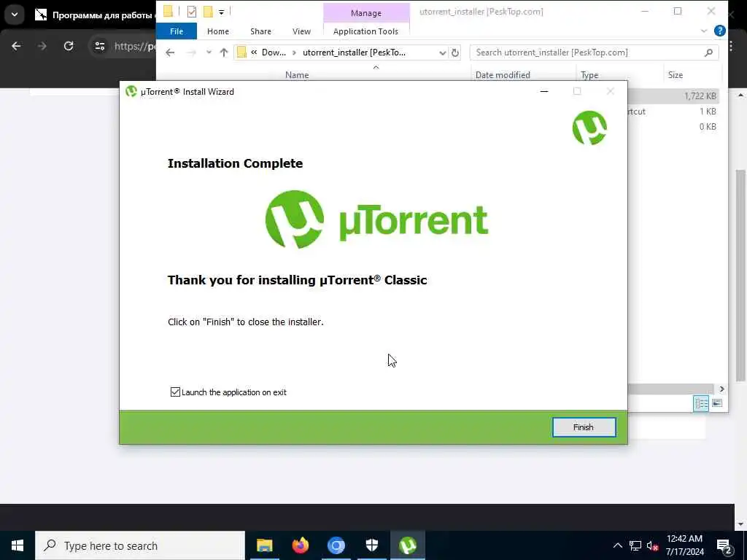Expand the Explorer address bar history dropdown
Image resolution: width=747 pixels, height=560 pixels.
tap(443, 52)
